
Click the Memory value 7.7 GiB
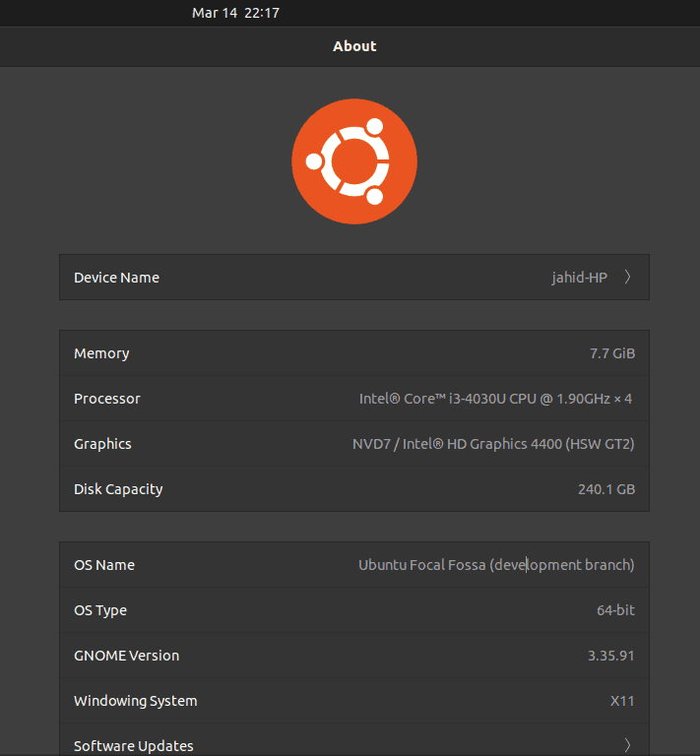[x=612, y=353]
